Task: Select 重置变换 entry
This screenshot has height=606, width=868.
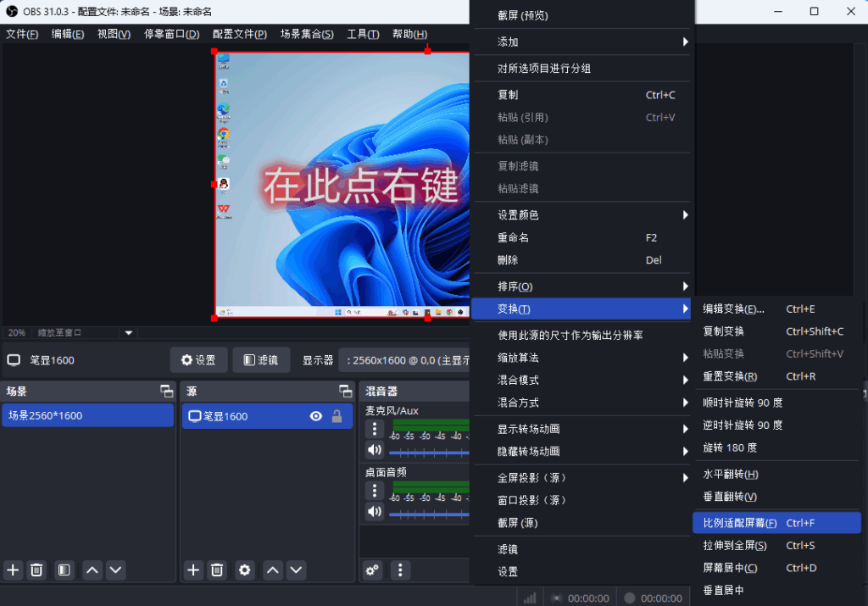Action: point(776,376)
